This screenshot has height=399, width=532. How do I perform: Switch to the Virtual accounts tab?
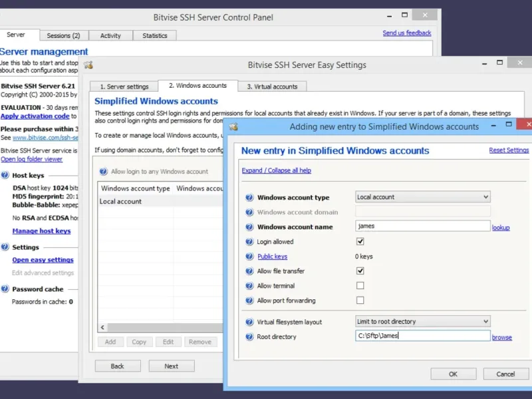272,86
